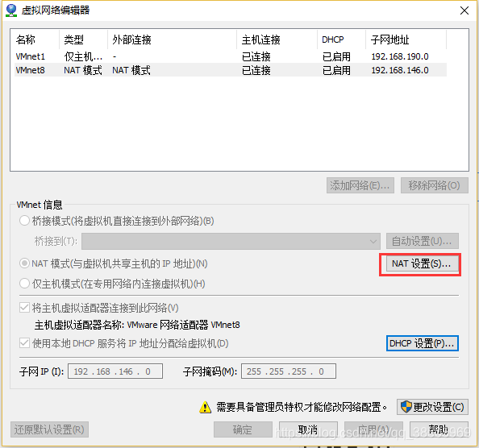Select the NAT 模式 radio button
This screenshot has width=479, height=448.
tap(24, 263)
